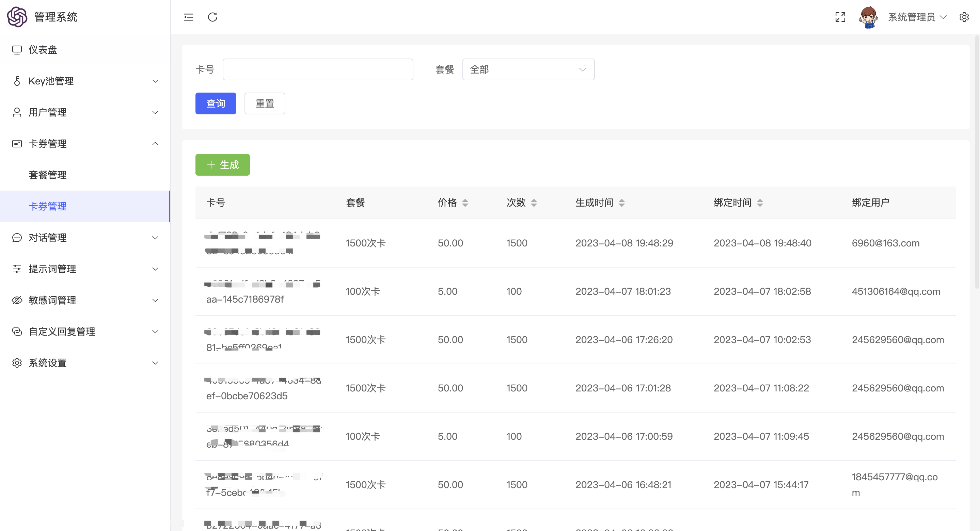Click the 对话管理 chat bubble icon
This screenshot has height=531, width=980.
coord(17,238)
